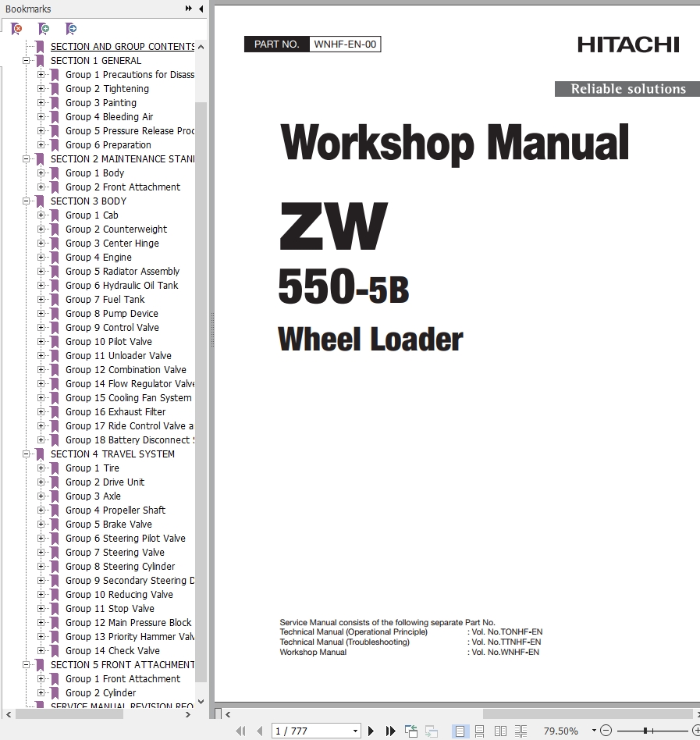Click bookmarks vertical scrollbar down arrow

pyautogui.click(x=201, y=702)
